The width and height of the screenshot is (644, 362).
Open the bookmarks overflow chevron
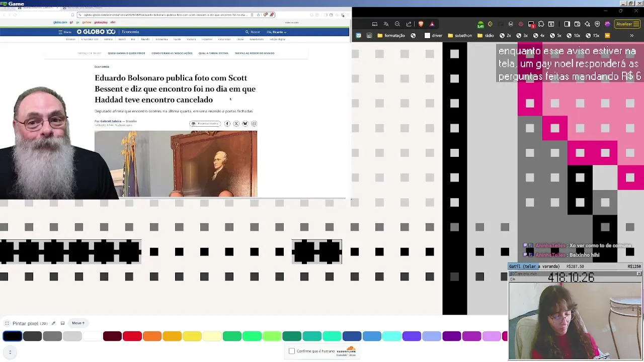pos(631,36)
